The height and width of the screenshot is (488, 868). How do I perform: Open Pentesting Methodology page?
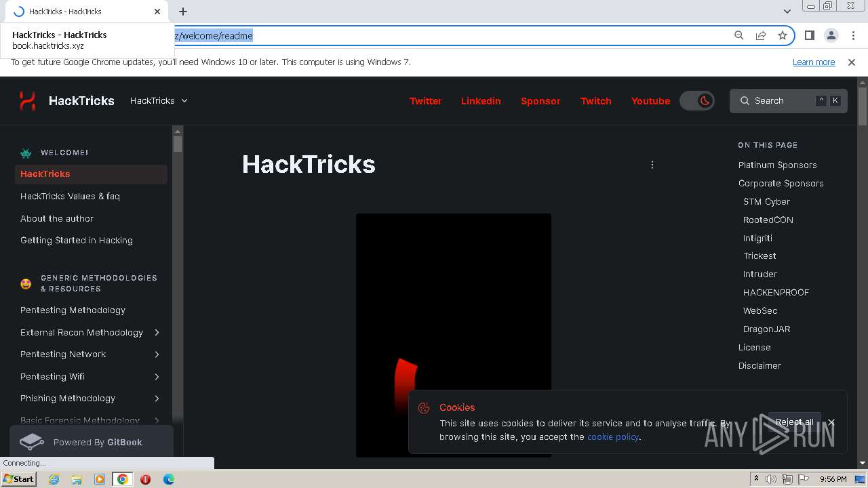(73, 310)
